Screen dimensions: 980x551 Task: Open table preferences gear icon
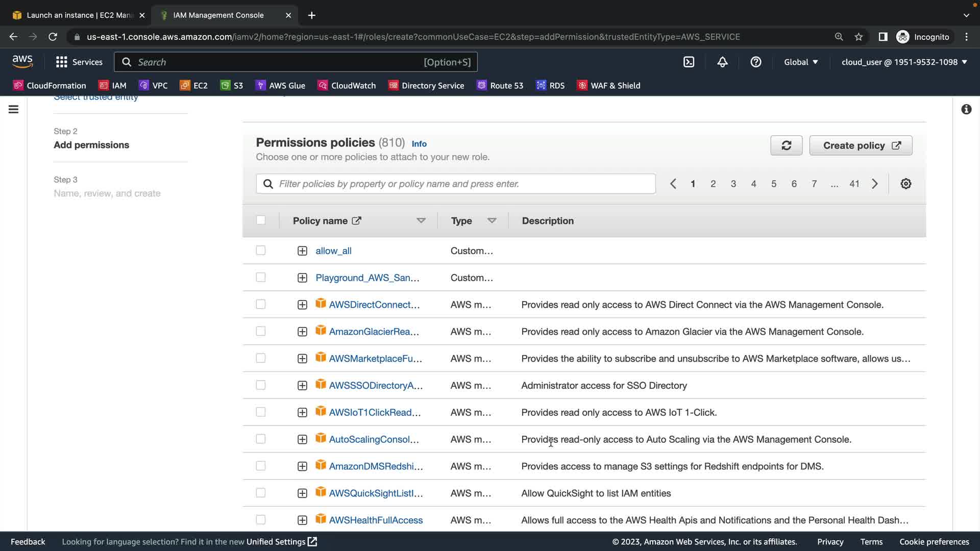point(905,184)
